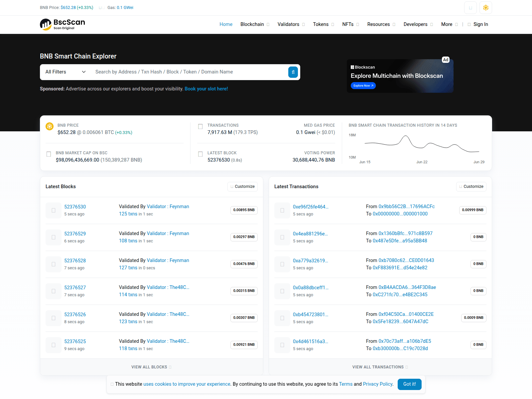
Task: Click transaction icon for 0x0a88dbceff1
Action: [282, 291]
